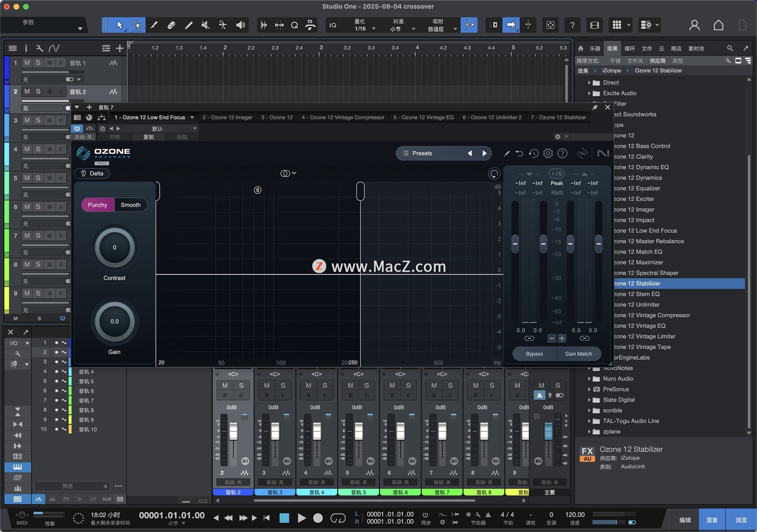
Task: Switch to 浏览 view button
Action: (741, 520)
